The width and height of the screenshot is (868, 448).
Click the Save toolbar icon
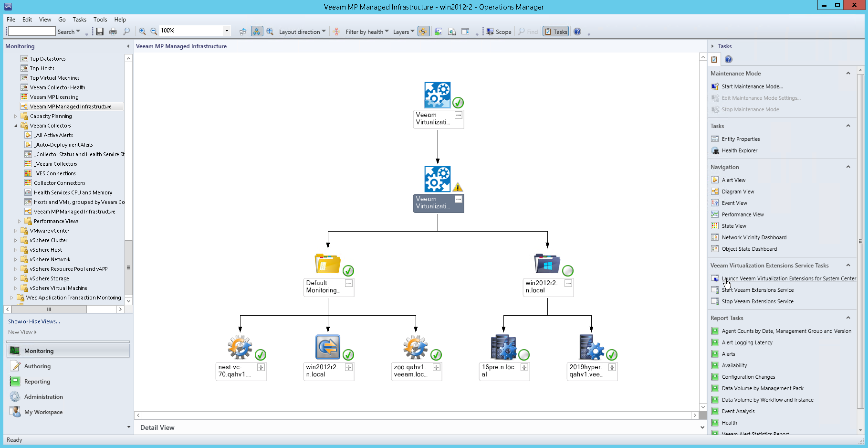[100, 32]
